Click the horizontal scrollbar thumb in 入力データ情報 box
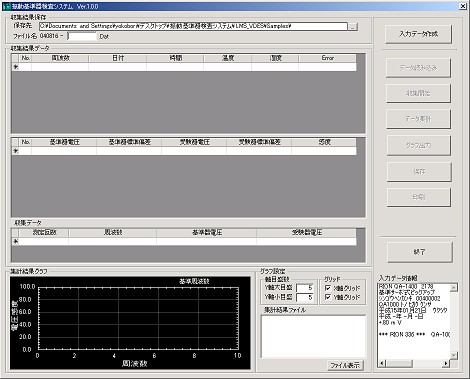The width and height of the screenshot is (470, 379). pyautogui.click(x=399, y=363)
